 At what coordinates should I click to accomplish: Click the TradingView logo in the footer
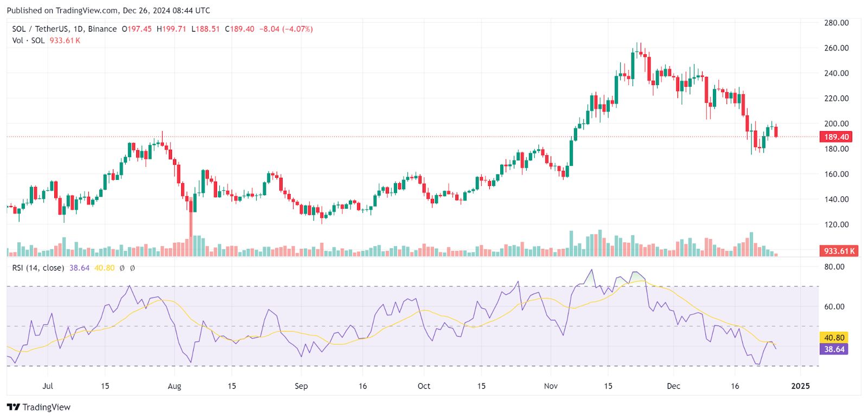[39, 407]
